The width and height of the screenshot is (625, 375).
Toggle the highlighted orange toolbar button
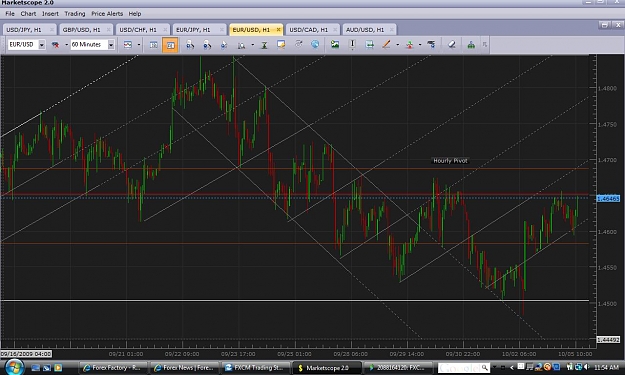point(170,45)
